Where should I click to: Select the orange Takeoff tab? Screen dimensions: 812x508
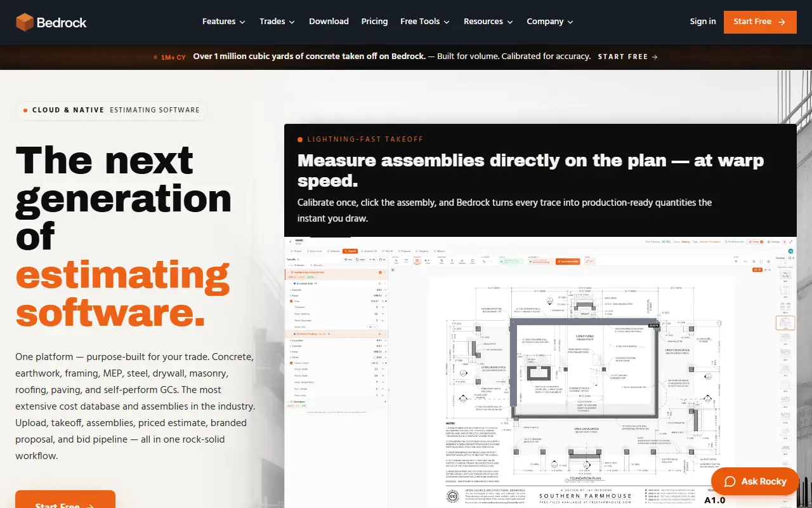coord(350,251)
